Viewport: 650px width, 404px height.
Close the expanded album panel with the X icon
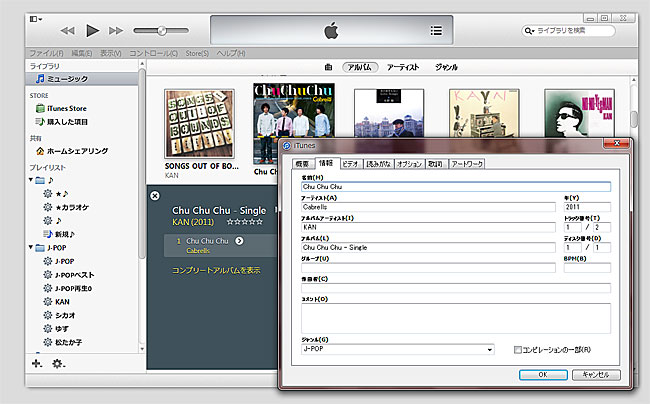point(155,196)
